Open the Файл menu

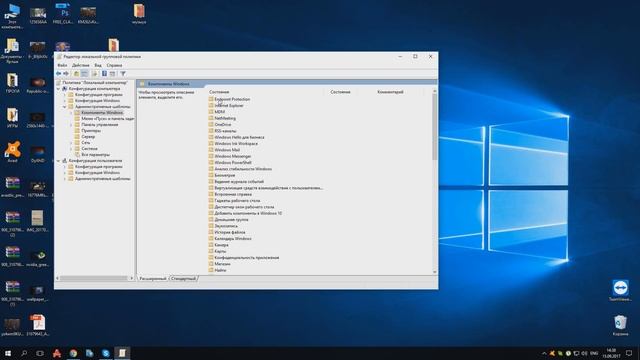[62, 65]
